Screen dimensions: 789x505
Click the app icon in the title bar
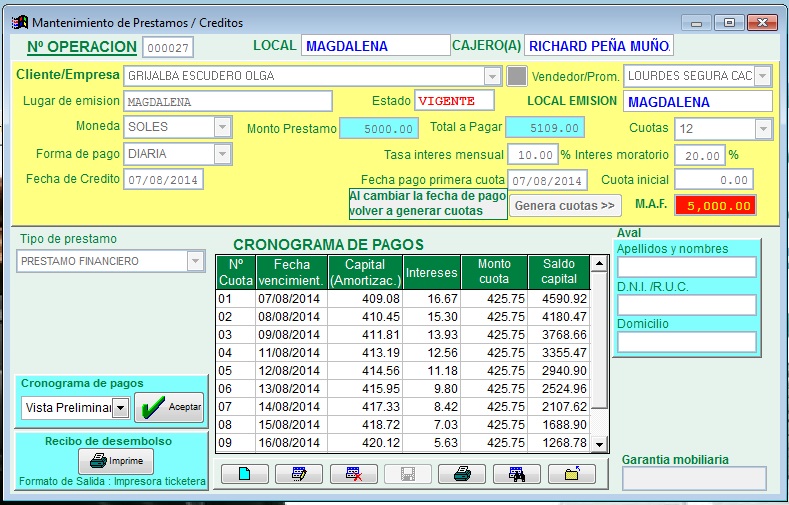pyautogui.click(x=19, y=22)
